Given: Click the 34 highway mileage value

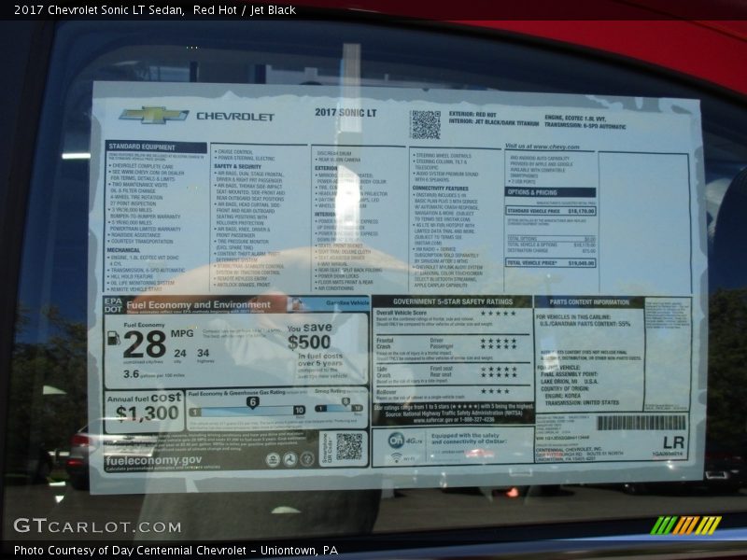Looking at the screenshot, I should pyautogui.click(x=204, y=353).
